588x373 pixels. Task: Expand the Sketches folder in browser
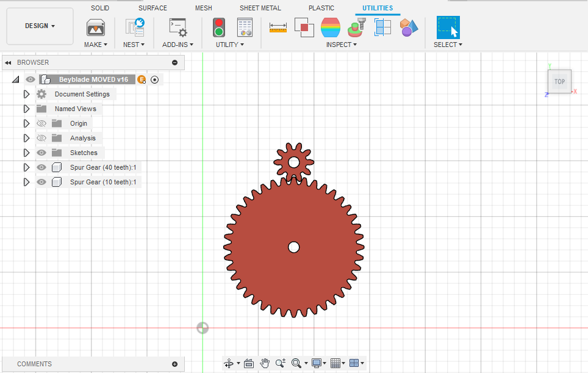coord(26,152)
